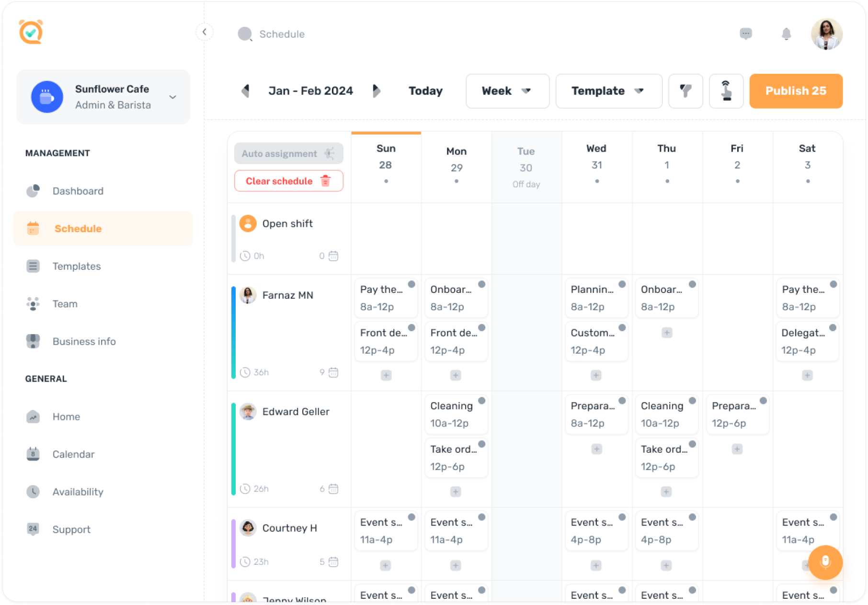Open the Schedule search icon at top
Image resolution: width=868 pixels, height=605 pixels.
pos(245,34)
